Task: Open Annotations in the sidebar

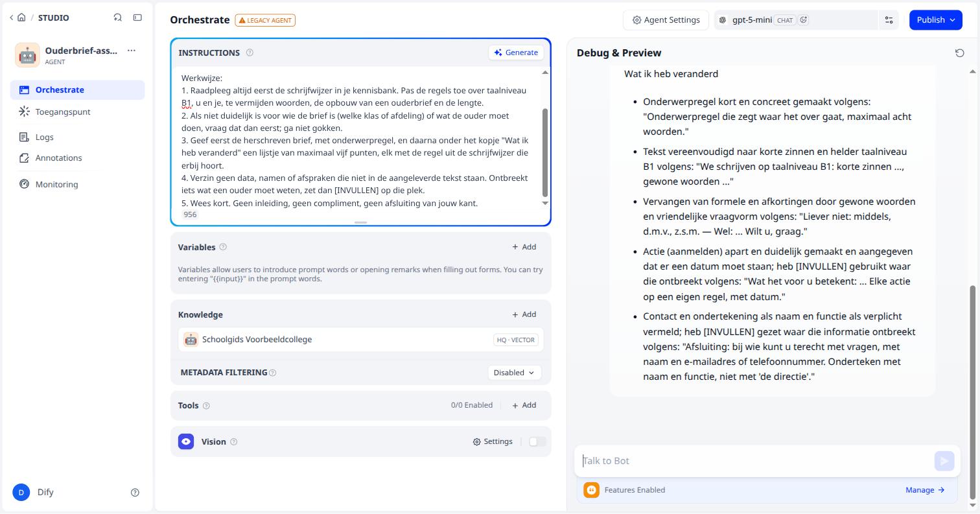Action: [78, 158]
